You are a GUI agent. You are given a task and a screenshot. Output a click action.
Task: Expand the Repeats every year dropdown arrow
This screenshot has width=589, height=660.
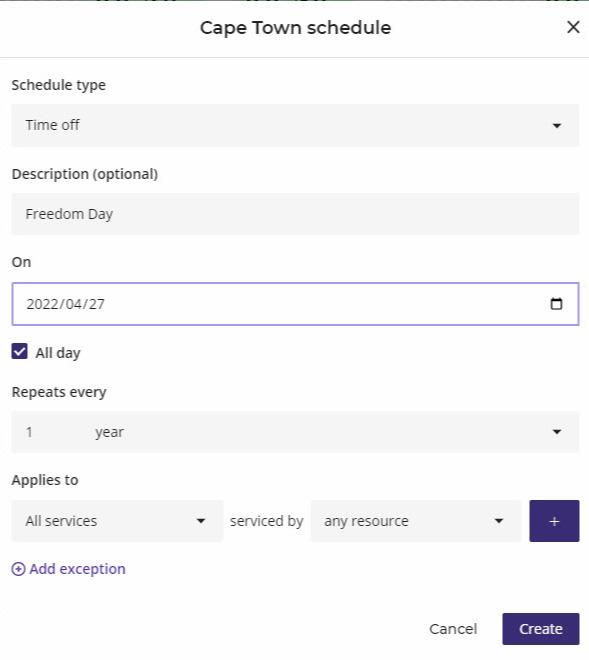click(557, 432)
